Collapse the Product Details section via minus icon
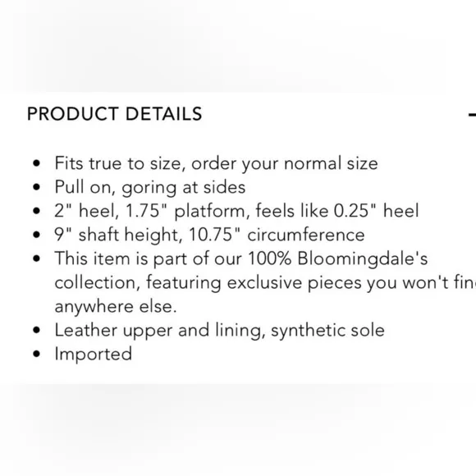Viewport: 476px width, 476px height. click(473, 114)
